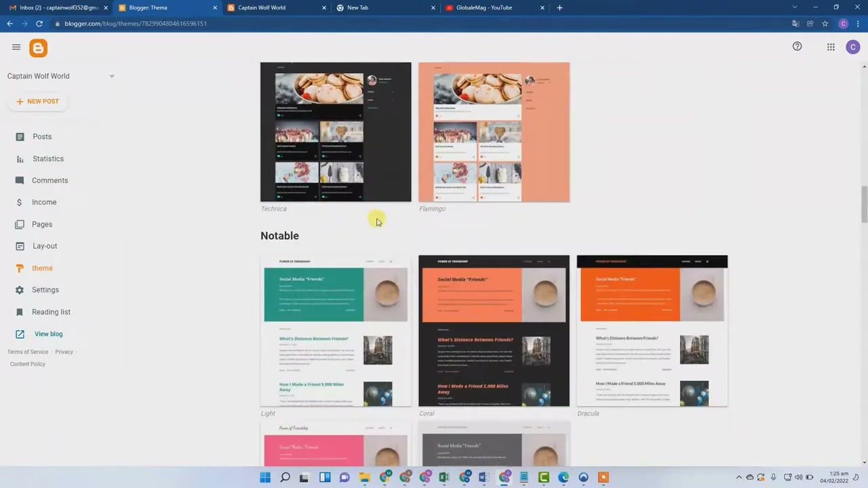868x488 pixels.
Task: Open the Terms of Service link
Action: pos(28,352)
